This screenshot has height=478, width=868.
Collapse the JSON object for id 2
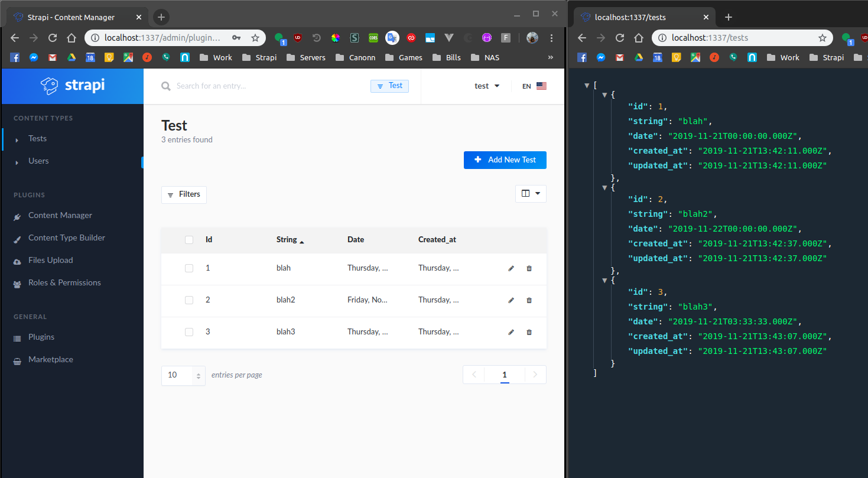(604, 187)
